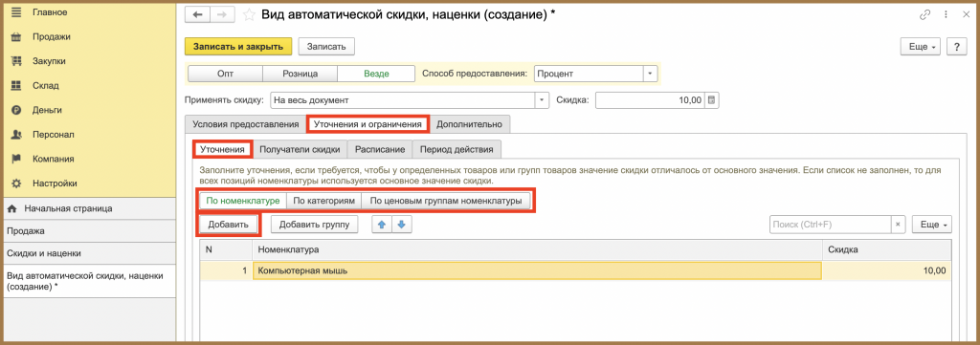Click the Персонал people icon

pyautogui.click(x=17, y=134)
